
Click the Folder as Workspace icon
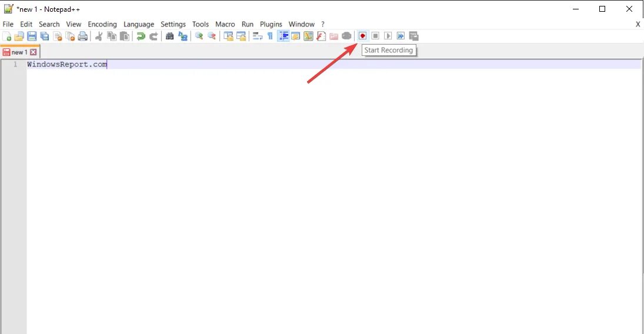point(334,36)
